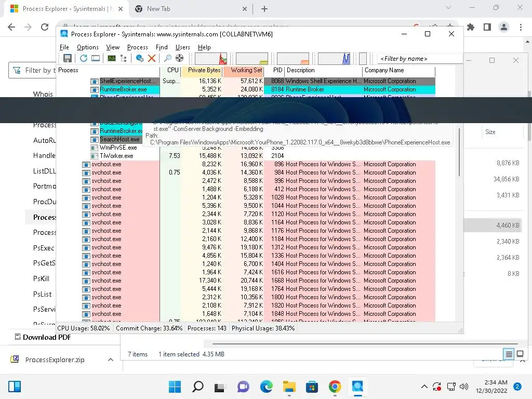Open the Chrome profile avatar icon

point(504,27)
